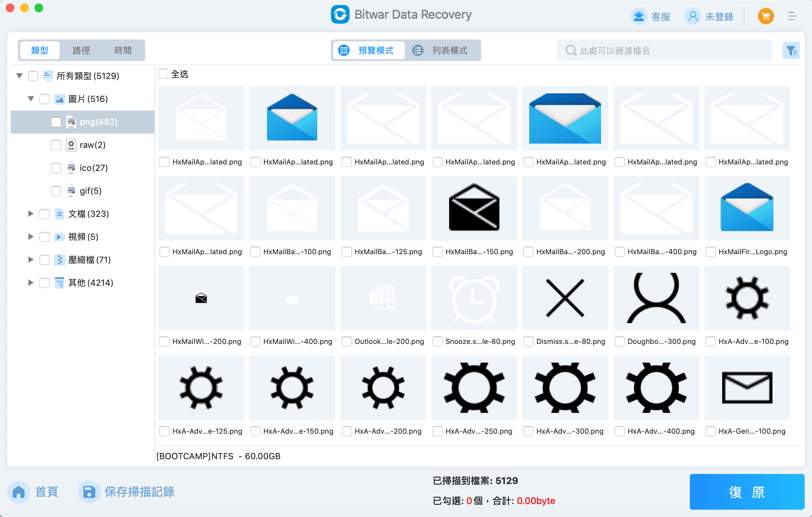Click the 視頻 video category icon
The width and height of the screenshot is (812, 517).
59,237
